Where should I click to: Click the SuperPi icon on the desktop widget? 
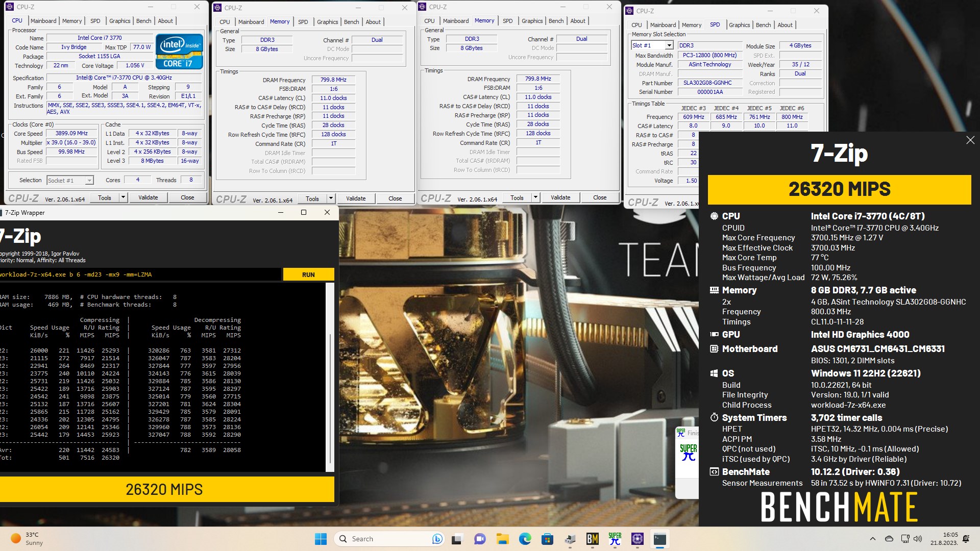click(x=688, y=452)
